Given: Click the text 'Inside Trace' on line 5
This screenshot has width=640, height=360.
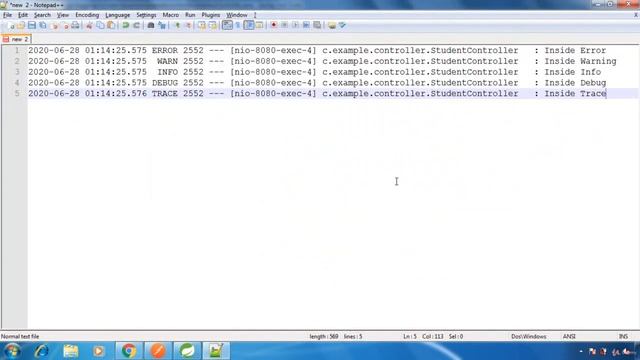Looking at the screenshot, I should [575, 93].
